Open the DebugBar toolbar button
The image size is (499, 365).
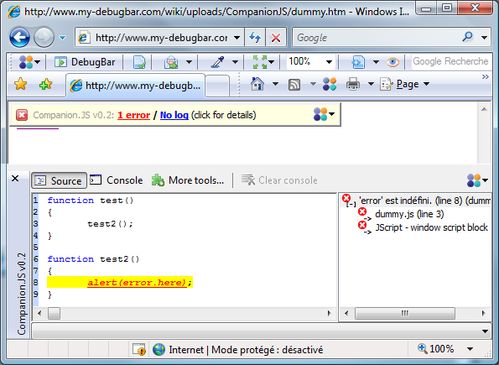tap(85, 62)
